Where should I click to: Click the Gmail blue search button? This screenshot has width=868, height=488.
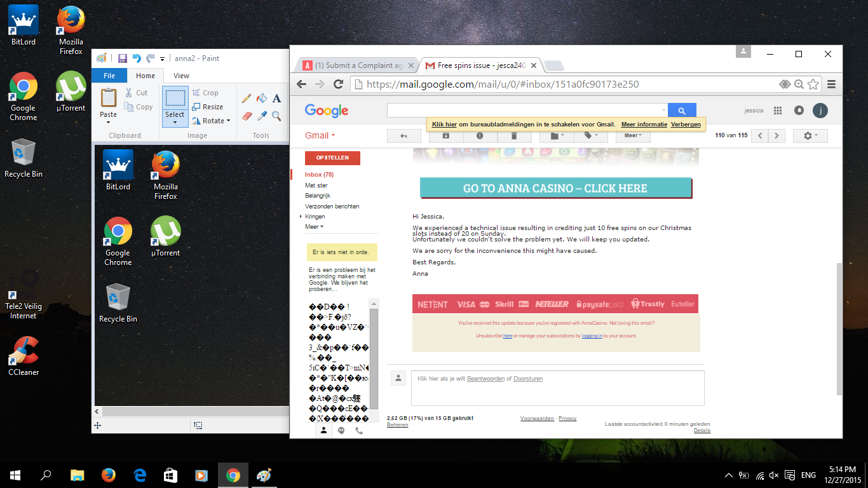coord(682,111)
